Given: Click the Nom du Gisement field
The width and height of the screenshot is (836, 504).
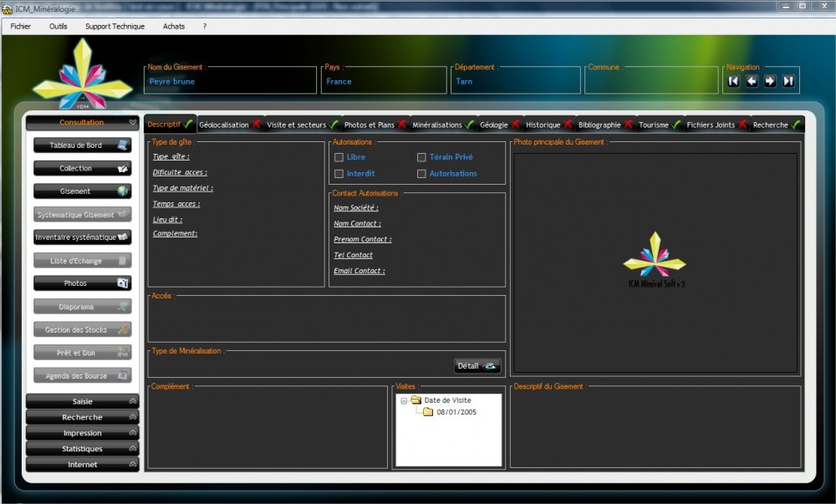Looking at the screenshot, I should [x=231, y=82].
